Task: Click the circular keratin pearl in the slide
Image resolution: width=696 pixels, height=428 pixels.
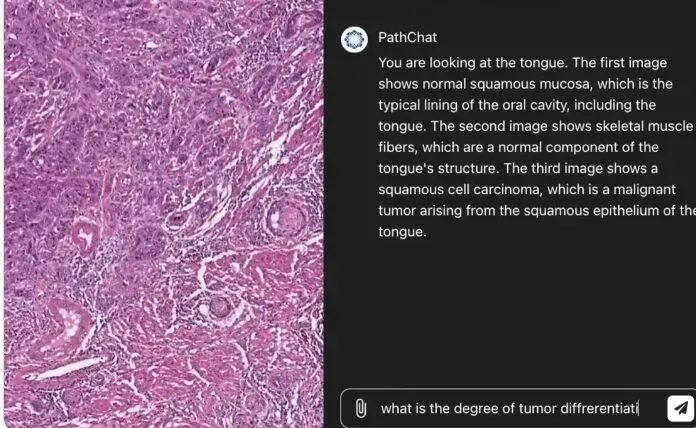Action: [x=287, y=215]
